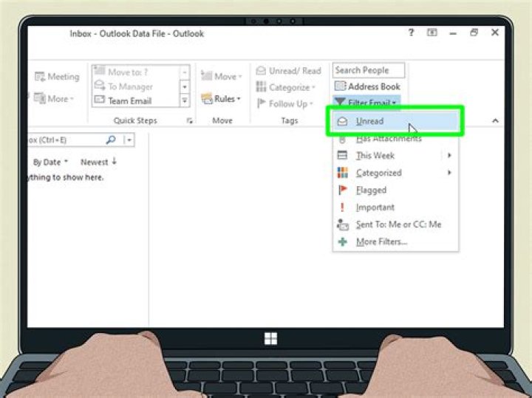
Task: Open the Move dropdown button
Action: coord(221,76)
